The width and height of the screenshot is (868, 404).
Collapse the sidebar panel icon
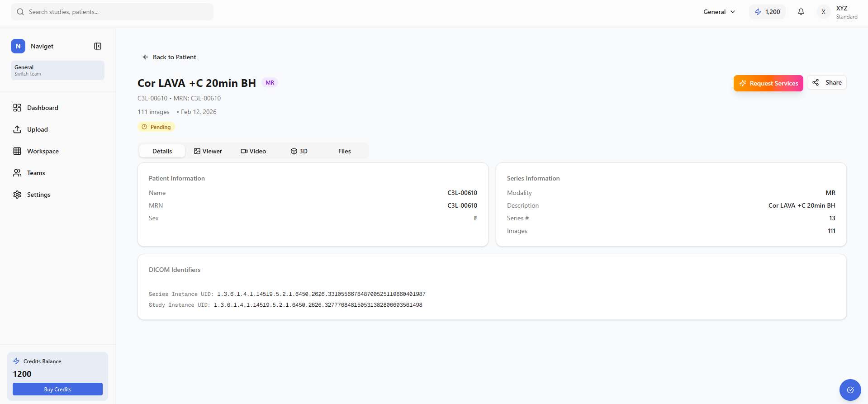[x=98, y=46]
